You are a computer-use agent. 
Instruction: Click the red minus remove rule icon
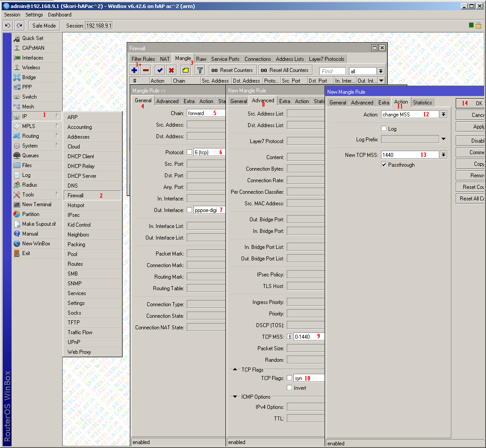146,70
